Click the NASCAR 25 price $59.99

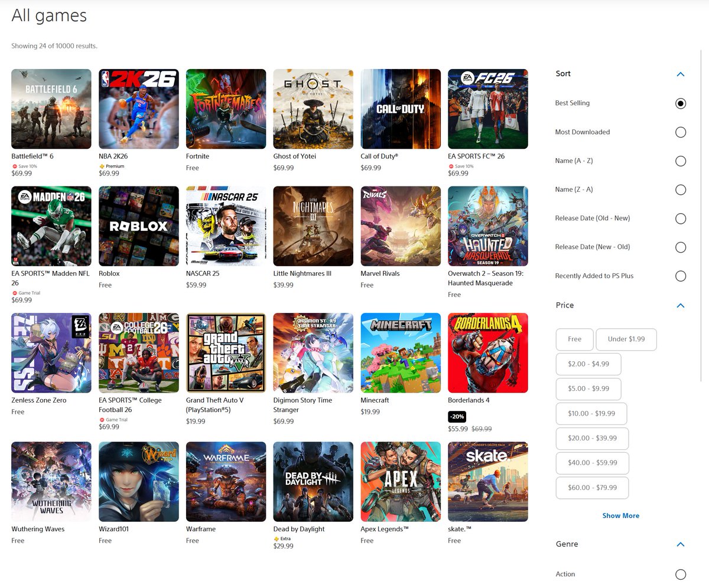click(x=196, y=285)
